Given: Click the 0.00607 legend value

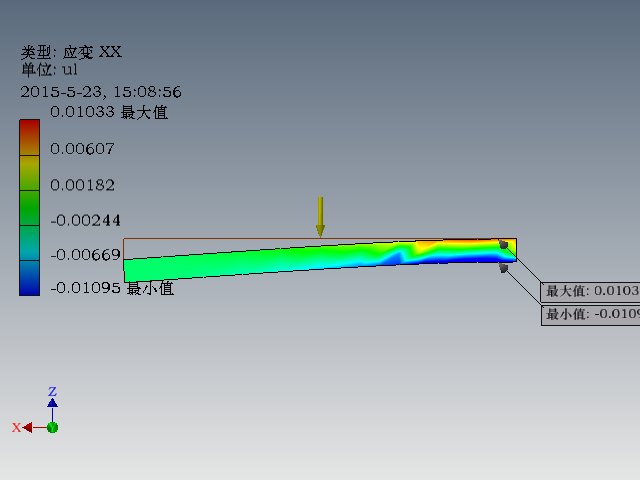Looking at the screenshot, I should click(x=82, y=149).
